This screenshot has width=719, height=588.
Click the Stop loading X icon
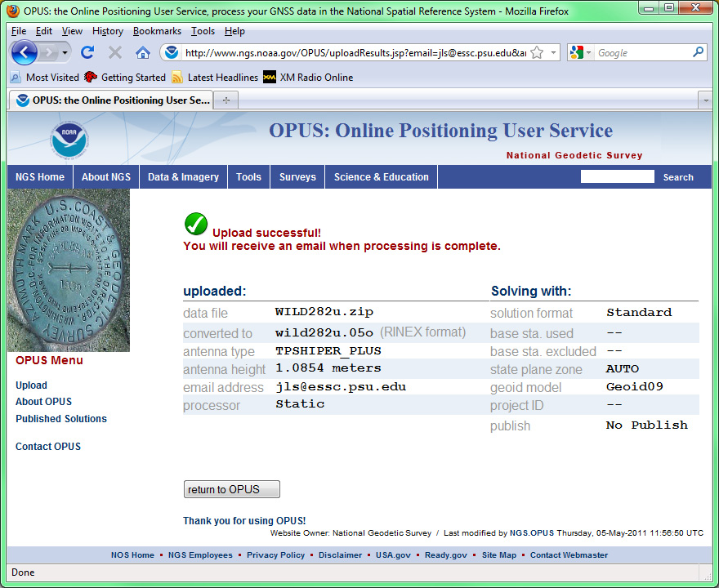[x=114, y=53]
